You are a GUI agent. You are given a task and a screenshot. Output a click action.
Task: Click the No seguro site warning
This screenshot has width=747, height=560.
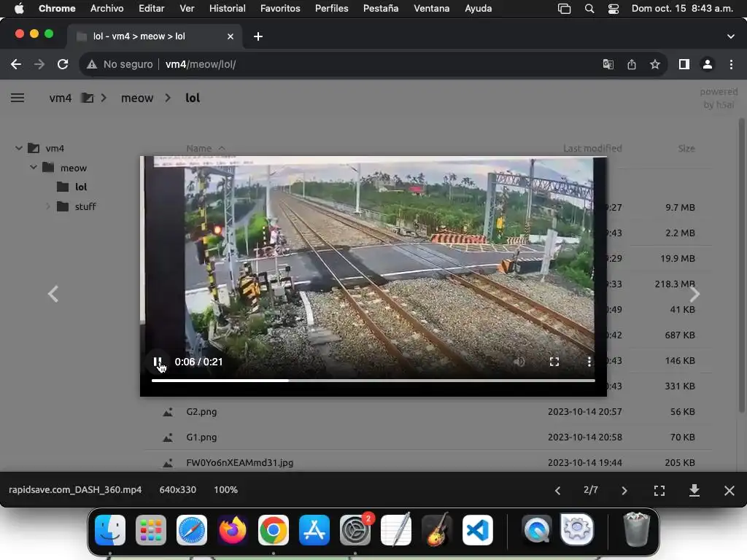tap(120, 64)
